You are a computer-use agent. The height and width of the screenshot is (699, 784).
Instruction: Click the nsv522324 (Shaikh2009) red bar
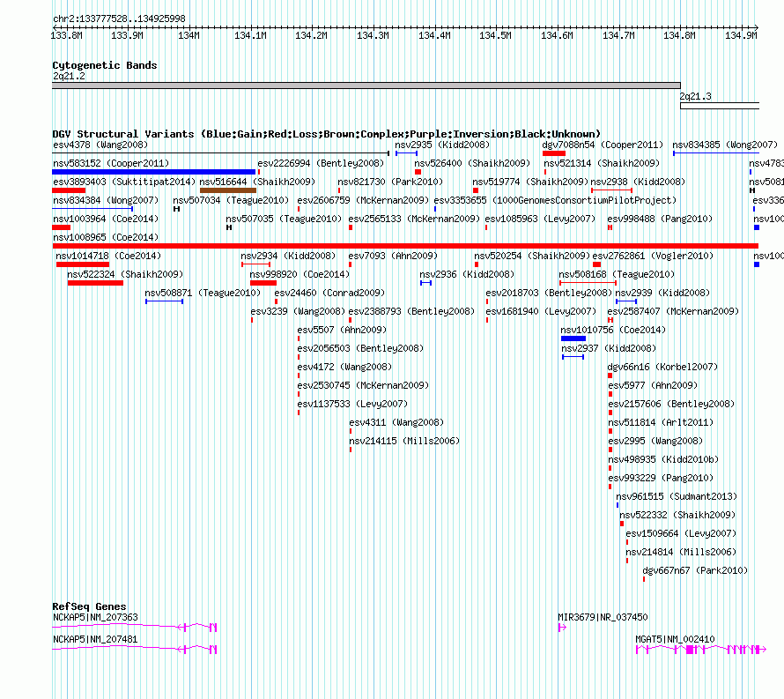pos(95,283)
